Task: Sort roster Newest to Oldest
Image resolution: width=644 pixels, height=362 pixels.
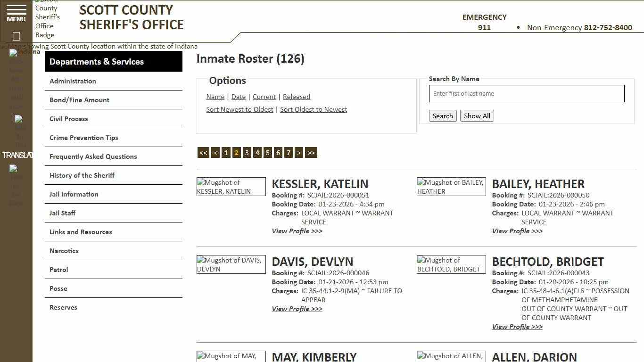Action: click(239, 109)
